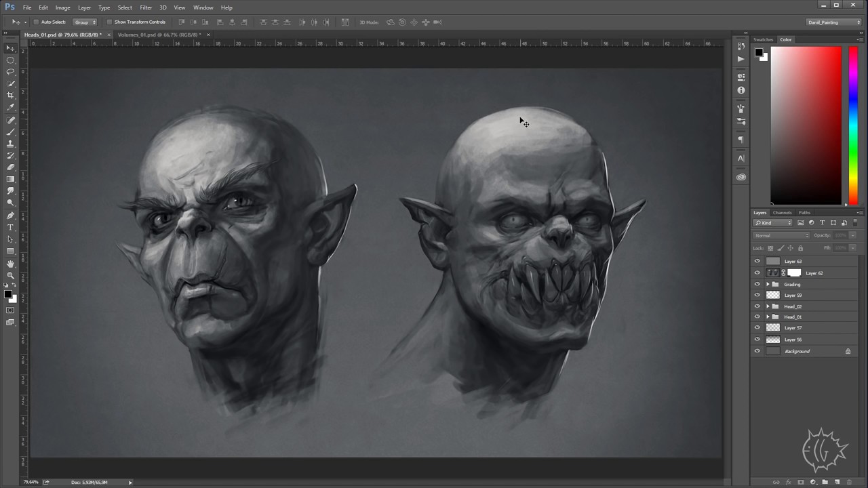868x488 pixels.
Task: Open the Daniil_Painting workspace dropdown
Action: [833, 22]
